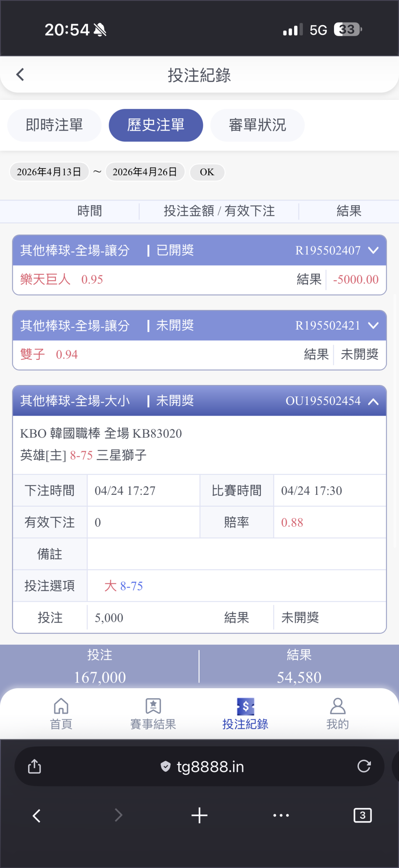Open a new browser tab
The height and width of the screenshot is (868, 399).
[199, 815]
